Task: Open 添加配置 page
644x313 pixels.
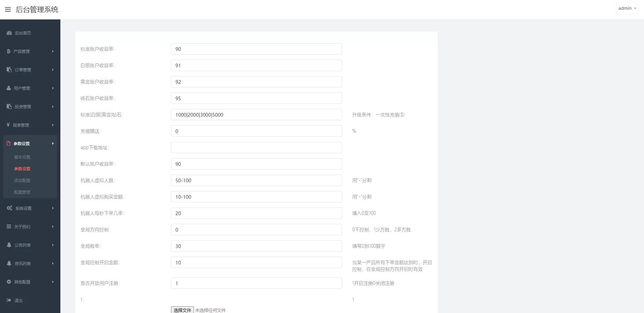Action: click(x=22, y=180)
